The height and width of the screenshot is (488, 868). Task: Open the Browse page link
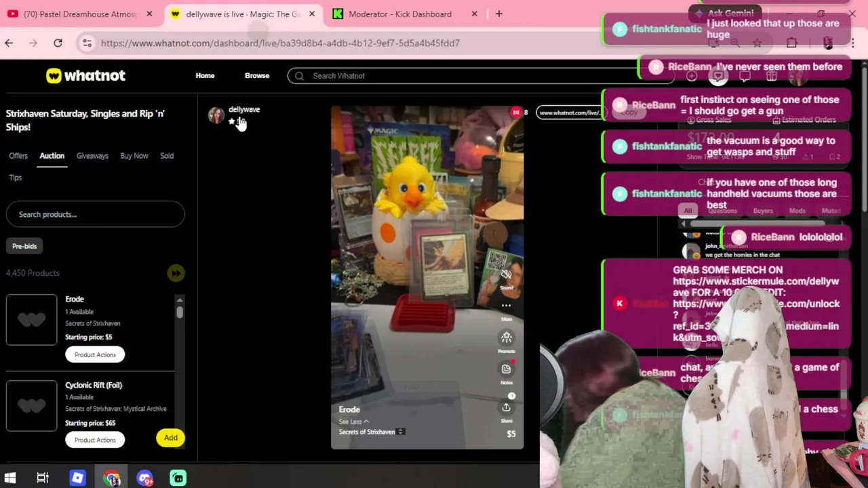257,76
